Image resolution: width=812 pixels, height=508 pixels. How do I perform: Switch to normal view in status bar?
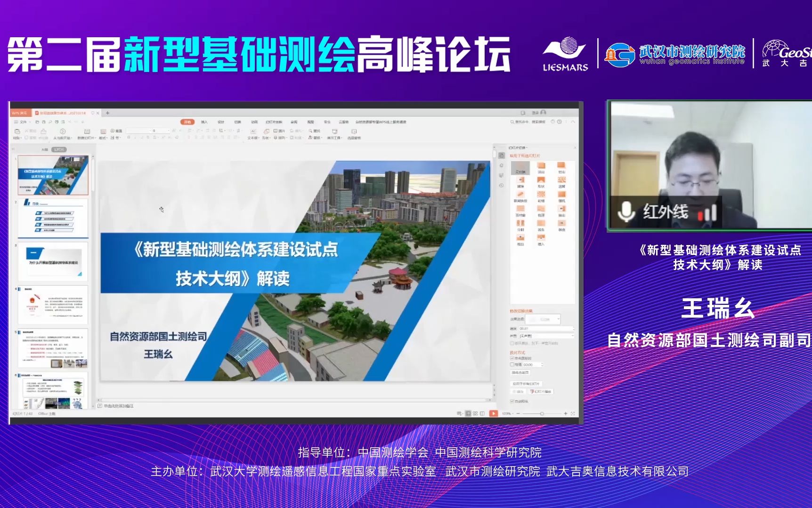pyautogui.click(x=468, y=413)
